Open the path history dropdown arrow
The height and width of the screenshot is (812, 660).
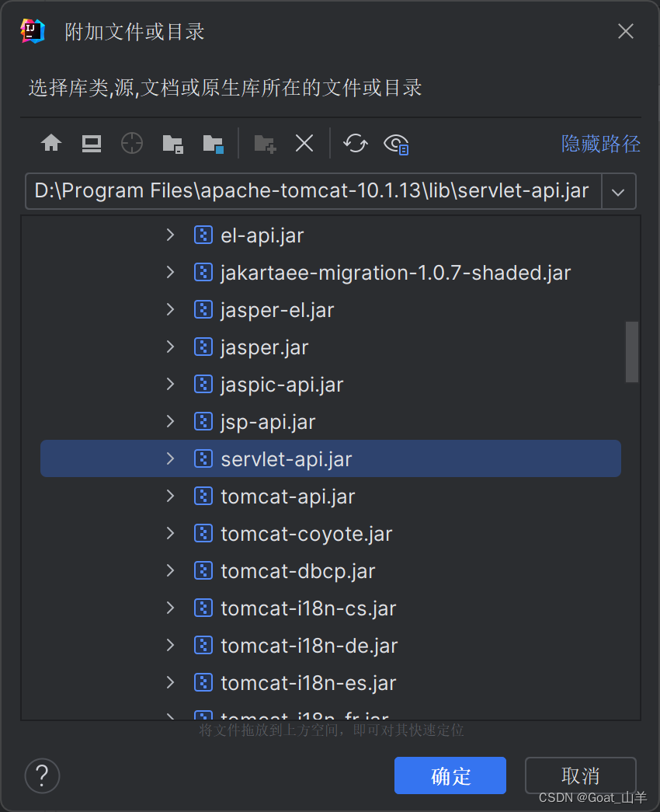pyautogui.click(x=618, y=192)
